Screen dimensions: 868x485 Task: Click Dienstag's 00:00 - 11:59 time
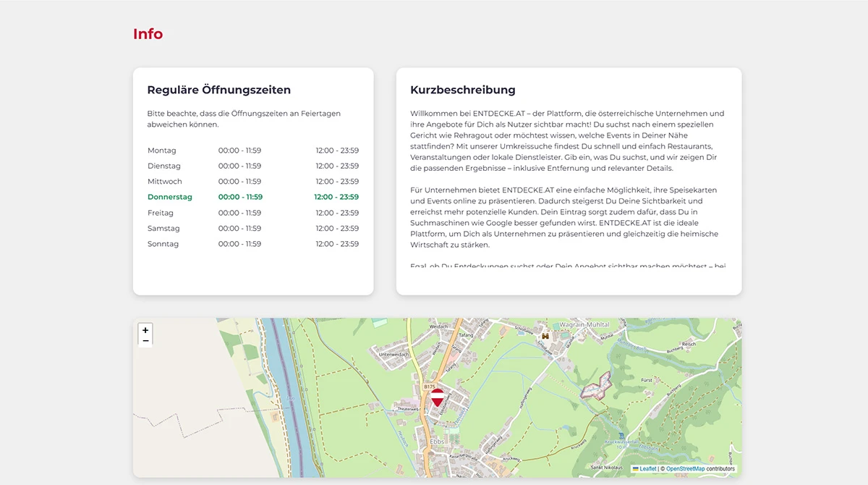coord(239,166)
